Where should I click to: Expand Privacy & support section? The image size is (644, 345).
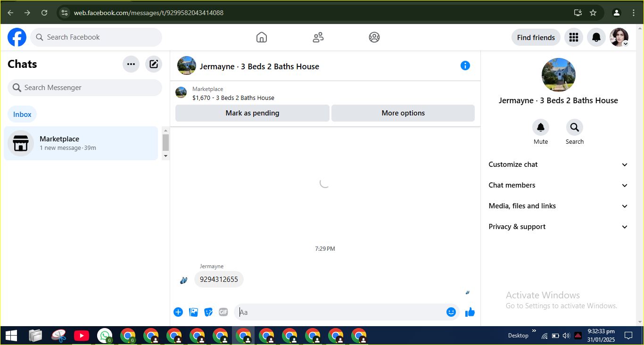(558, 227)
